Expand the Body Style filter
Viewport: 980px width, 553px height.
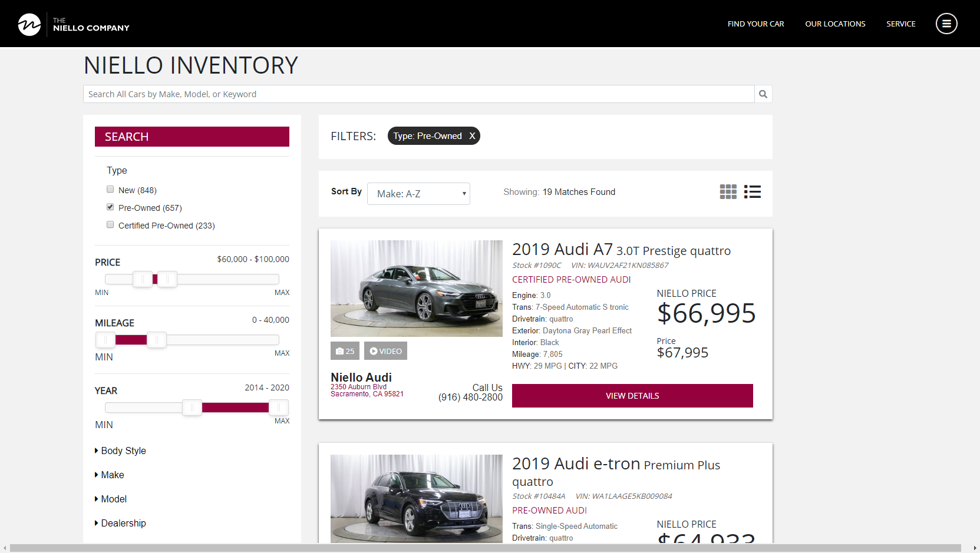(x=120, y=451)
